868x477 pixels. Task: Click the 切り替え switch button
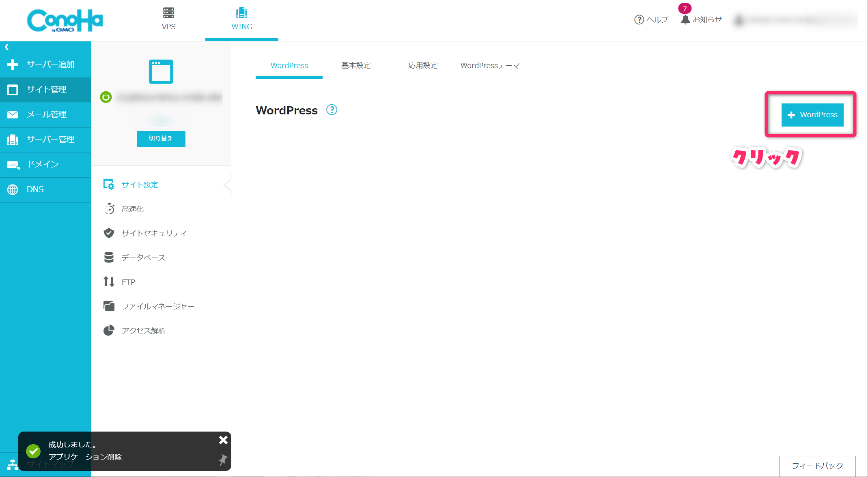click(x=161, y=139)
